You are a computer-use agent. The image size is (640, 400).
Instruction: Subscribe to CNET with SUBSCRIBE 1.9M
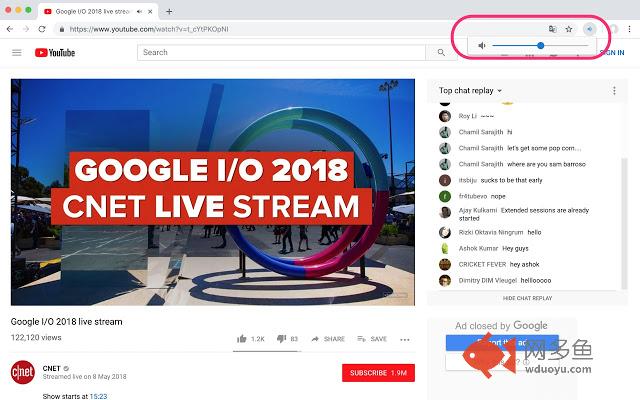(x=378, y=373)
